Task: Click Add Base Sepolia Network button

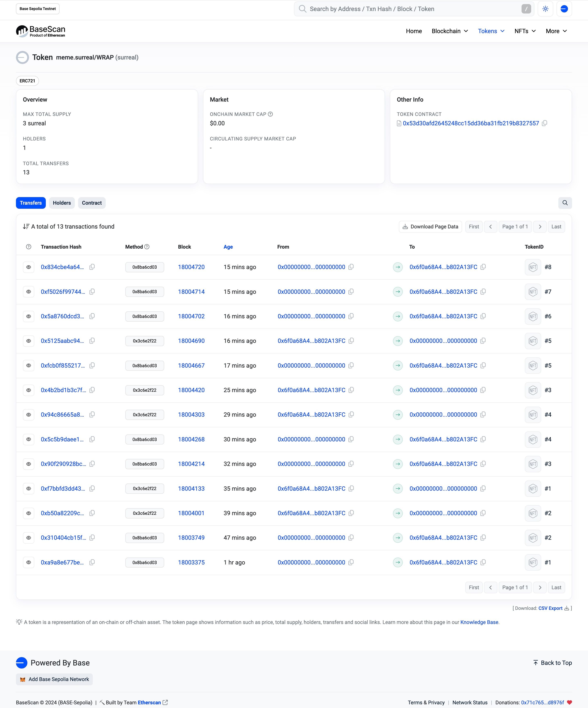Action: [x=54, y=679]
